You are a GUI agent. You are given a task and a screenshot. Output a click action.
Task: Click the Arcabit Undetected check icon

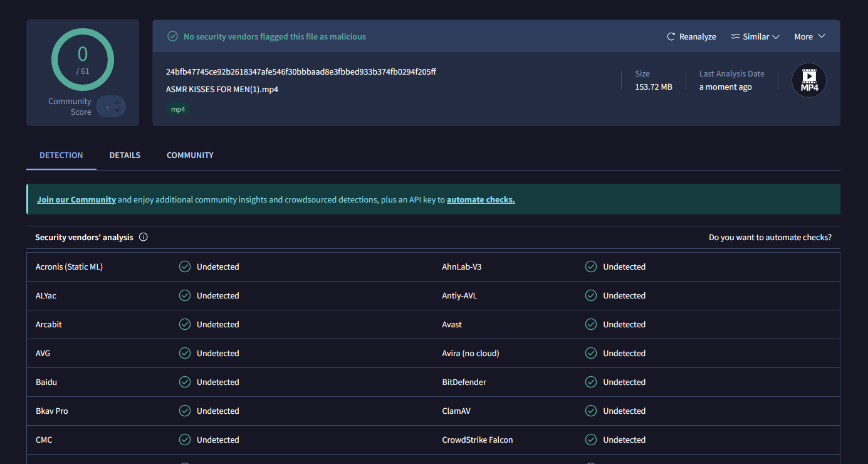point(185,324)
